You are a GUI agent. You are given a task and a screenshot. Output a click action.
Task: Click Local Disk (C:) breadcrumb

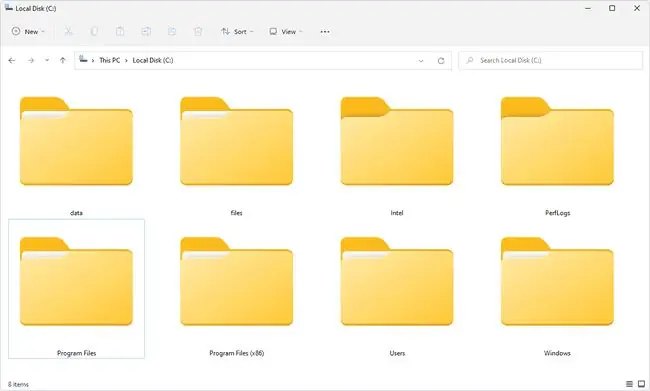coord(153,60)
